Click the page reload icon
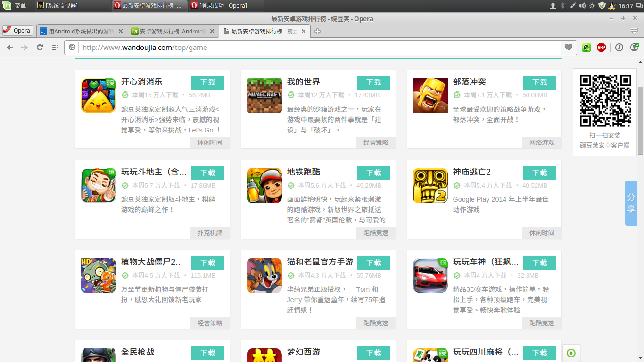 click(40, 47)
